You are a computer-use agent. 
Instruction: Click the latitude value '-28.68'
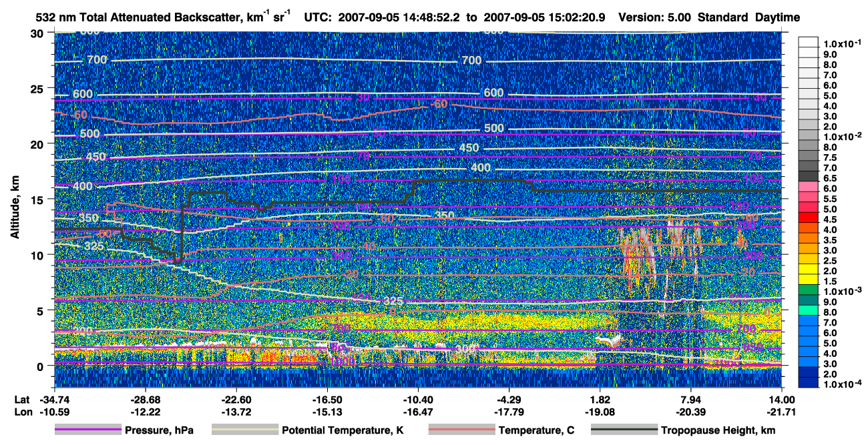(145, 399)
